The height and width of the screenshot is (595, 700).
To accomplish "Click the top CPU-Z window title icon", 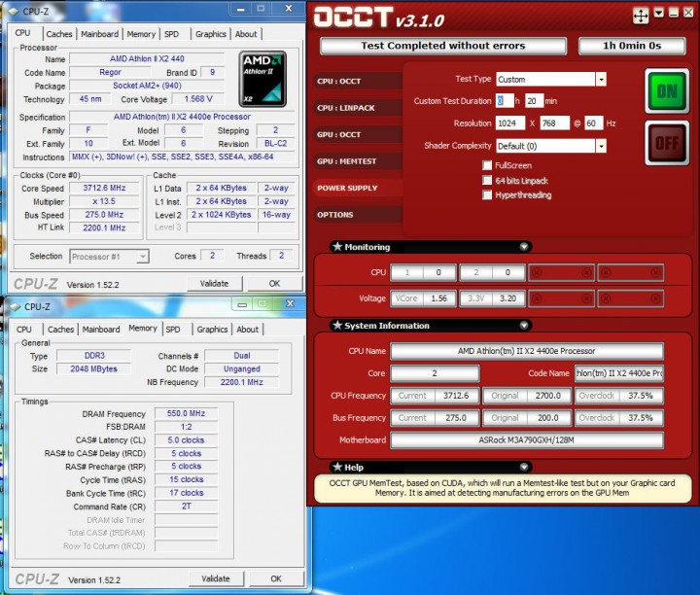I will coord(14,11).
